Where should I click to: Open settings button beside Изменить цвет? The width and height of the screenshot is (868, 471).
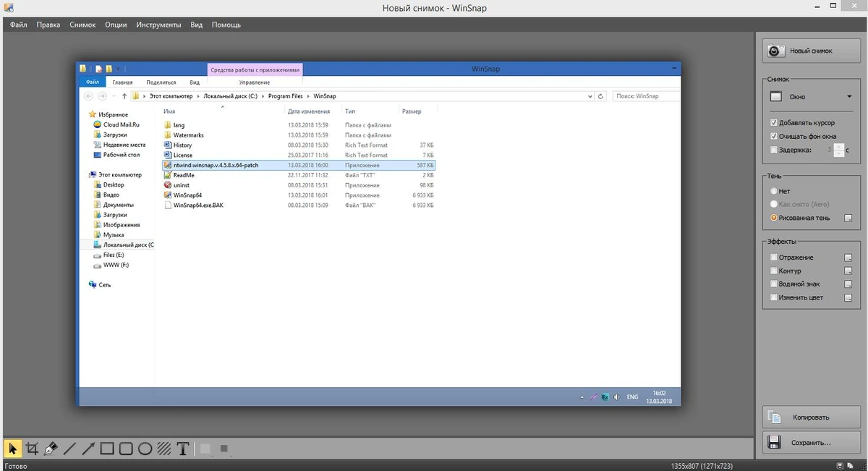tap(848, 297)
